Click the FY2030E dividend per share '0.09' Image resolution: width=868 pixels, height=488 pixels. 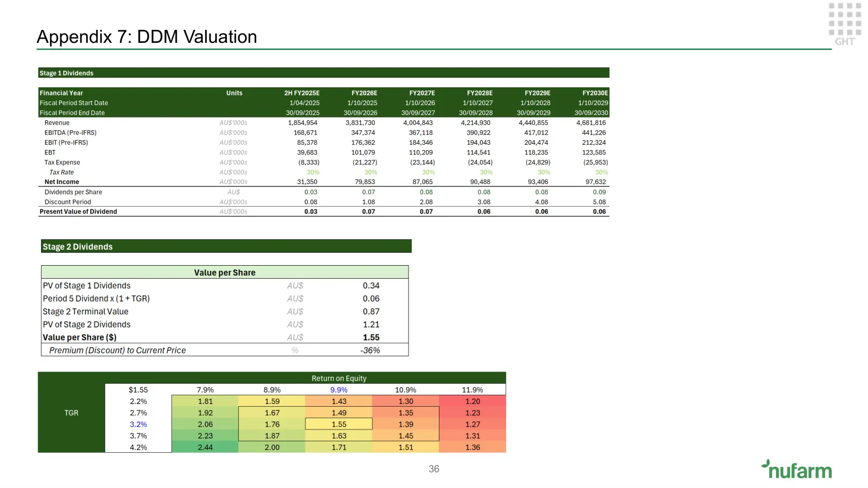599,192
